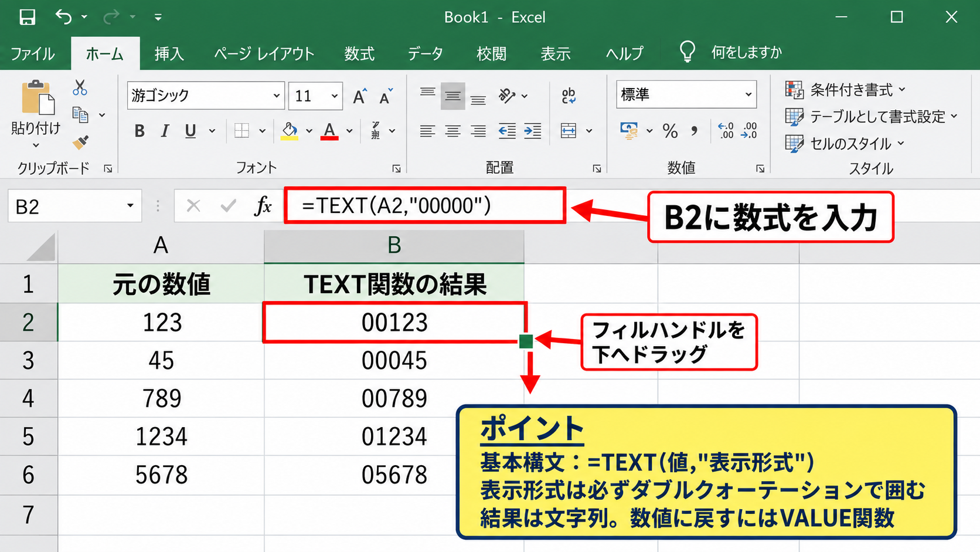Image resolution: width=980 pixels, height=552 pixels.
Task: Open the Undo history dropdown arrow
Action: (84, 17)
